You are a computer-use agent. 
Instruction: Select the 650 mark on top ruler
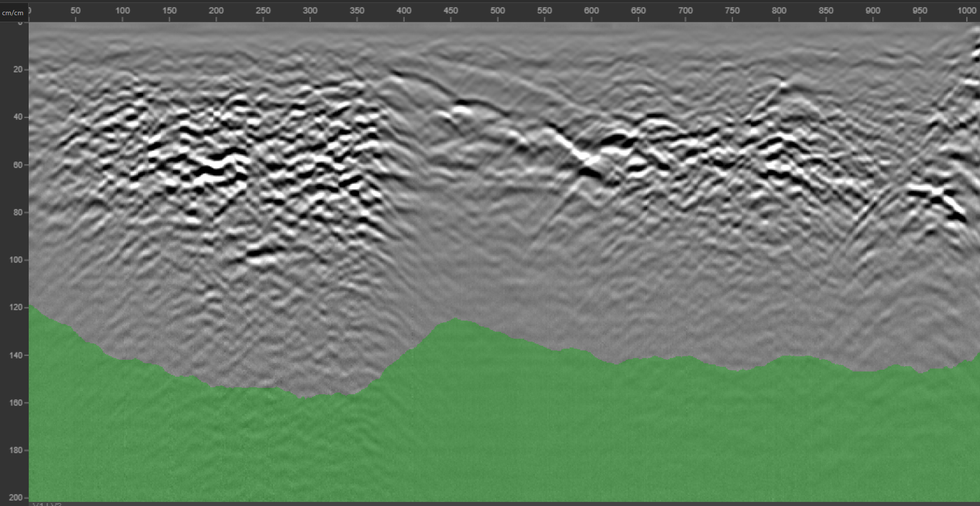[638, 11]
